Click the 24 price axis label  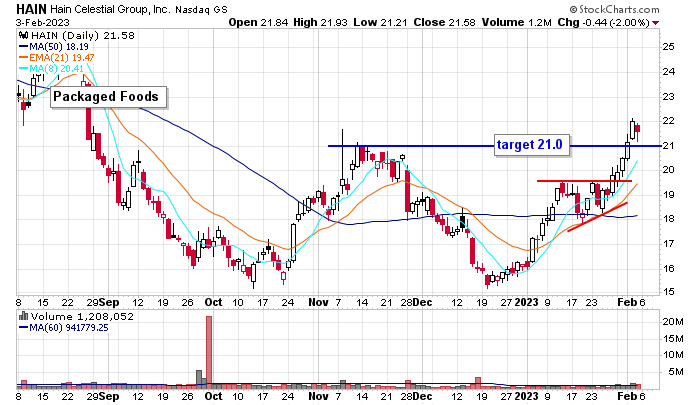click(668, 71)
